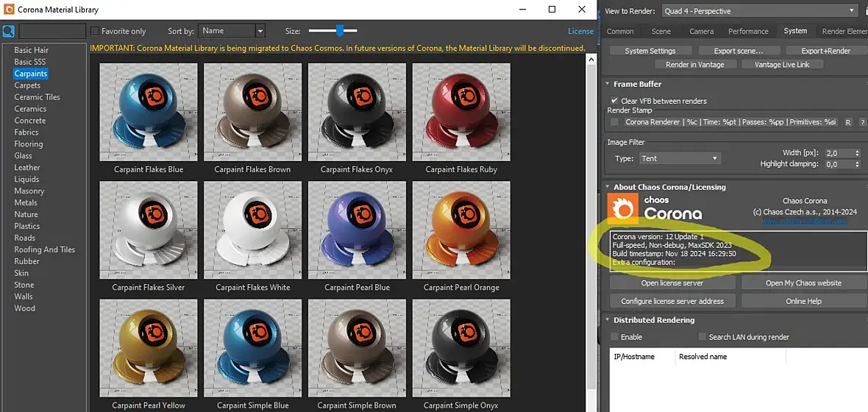Select the Wood category
This screenshot has width=868, height=412.
tap(24, 308)
